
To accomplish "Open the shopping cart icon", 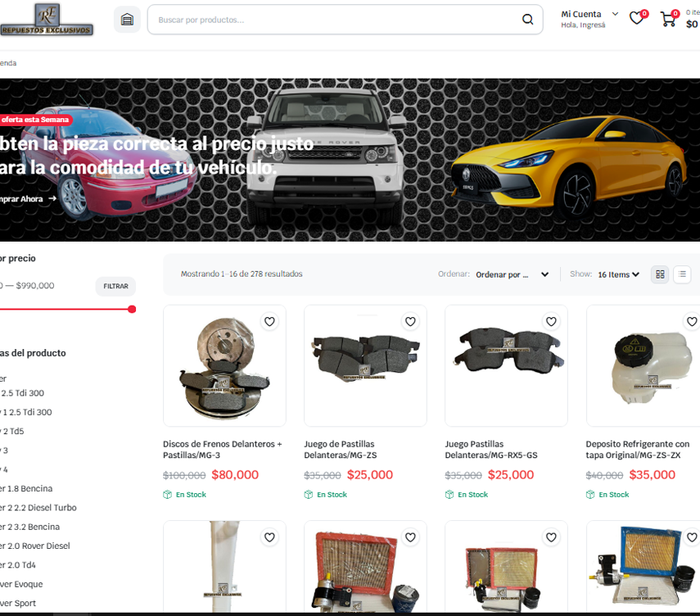I will click(668, 19).
